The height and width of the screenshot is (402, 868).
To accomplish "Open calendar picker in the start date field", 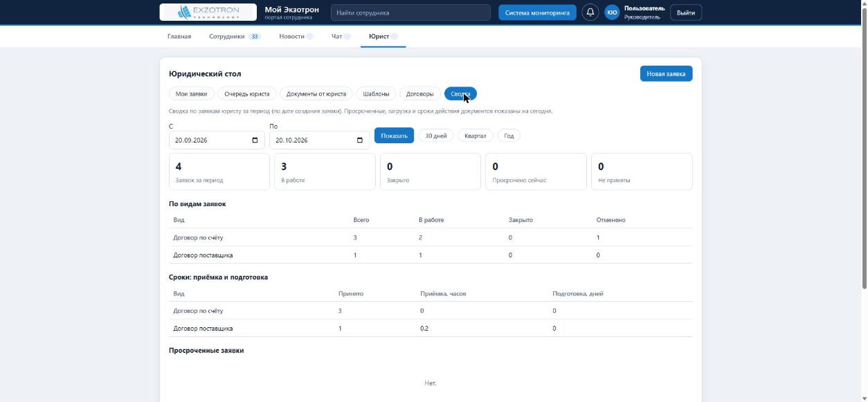I will click(x=255, y=140).
